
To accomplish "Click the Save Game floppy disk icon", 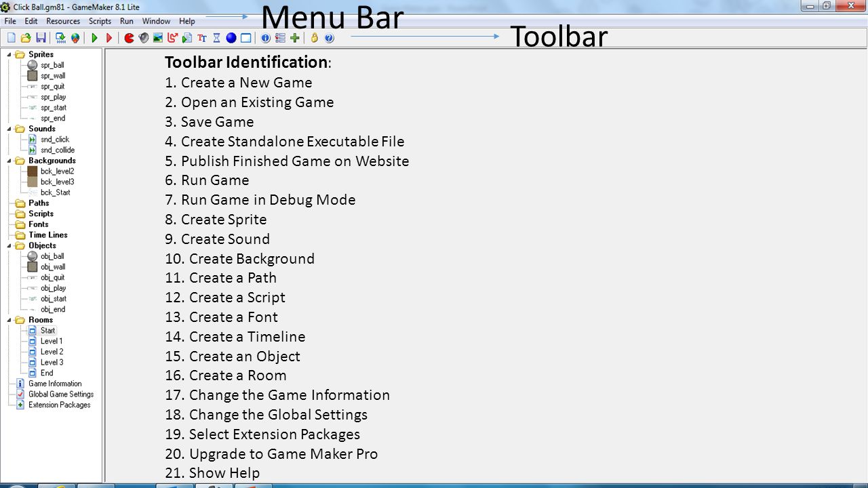I will (x=41, y=38).
